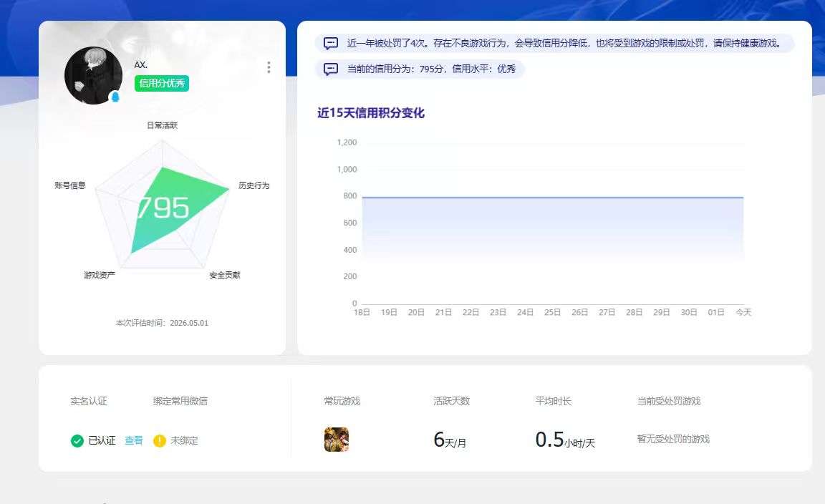Viewport: 825px width, 504px height.
Task: Click the 6天/月 active days value
Action: (x=450, y=440)
